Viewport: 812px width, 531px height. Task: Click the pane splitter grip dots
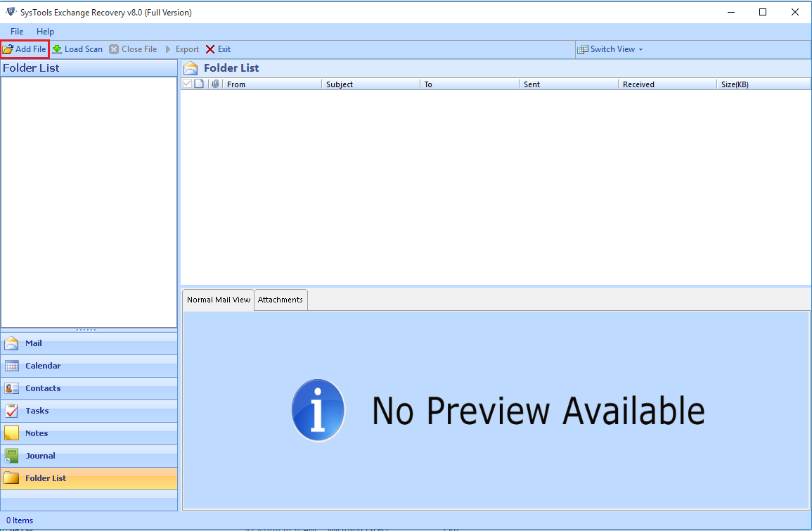click(x=86, y=329)
